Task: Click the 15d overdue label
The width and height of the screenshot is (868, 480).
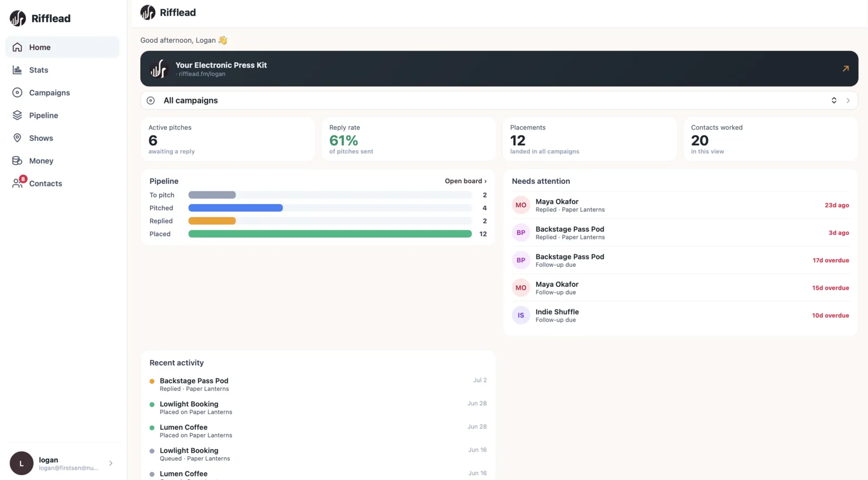Action: click(831, 288)
